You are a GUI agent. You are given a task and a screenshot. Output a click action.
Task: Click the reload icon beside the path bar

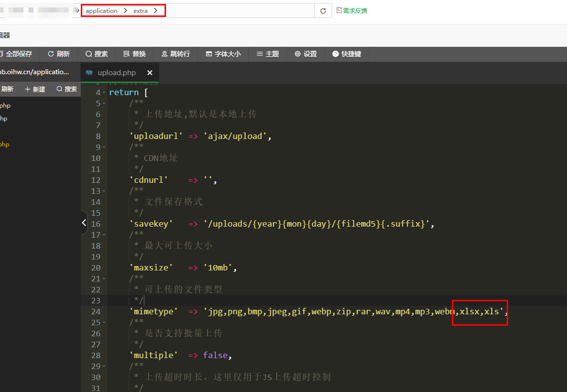pyautogui.click(x=323, y=11)
